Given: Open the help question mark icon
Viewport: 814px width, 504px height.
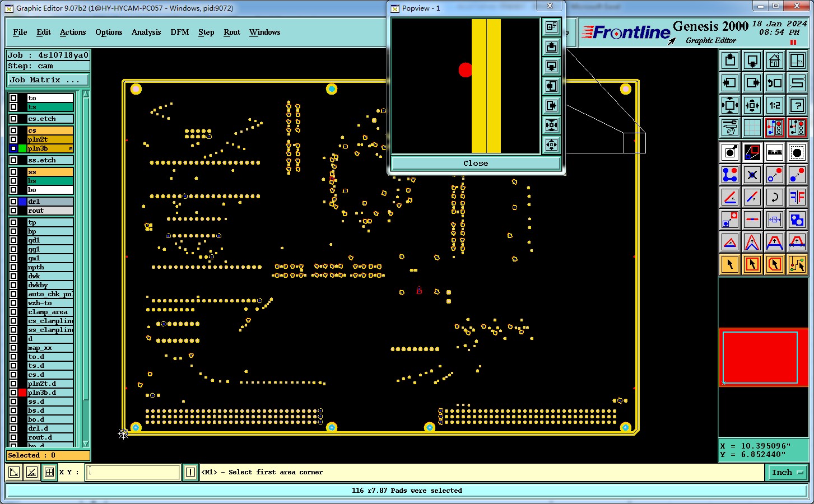Looking at the screenshot, I should pos(797,105).
